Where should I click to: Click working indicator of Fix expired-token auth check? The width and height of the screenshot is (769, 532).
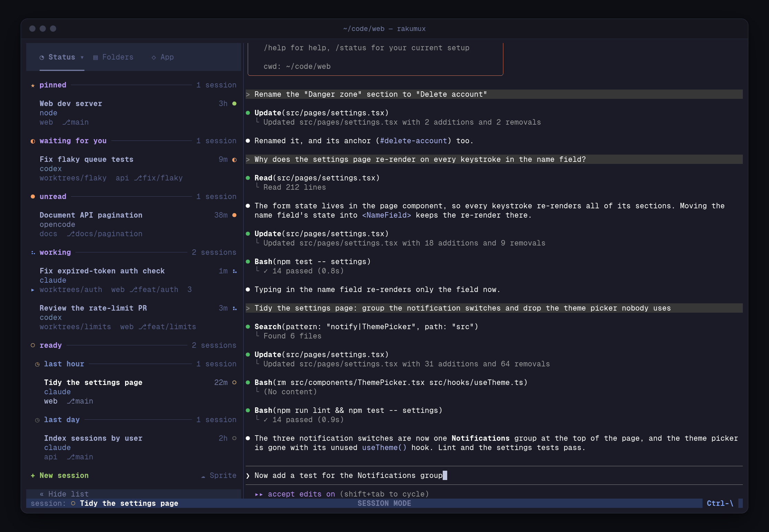235,271
